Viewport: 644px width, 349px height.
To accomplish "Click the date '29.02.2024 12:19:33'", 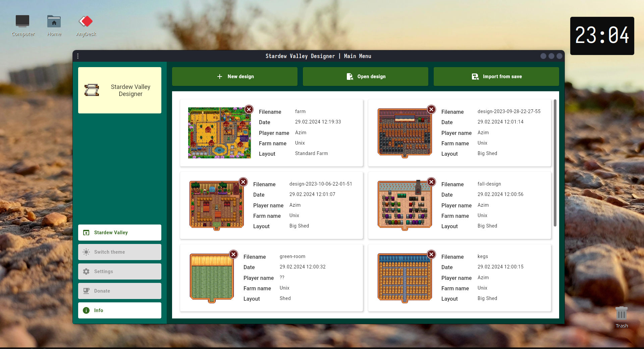I will click(x=318, y=122).
